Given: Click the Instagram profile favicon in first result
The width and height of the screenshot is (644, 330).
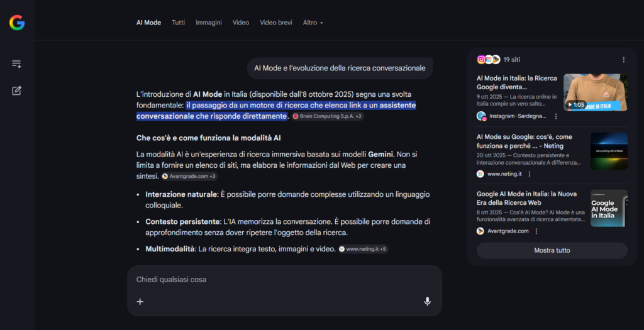Looking at the screenshot, I should tap(481, 116).
